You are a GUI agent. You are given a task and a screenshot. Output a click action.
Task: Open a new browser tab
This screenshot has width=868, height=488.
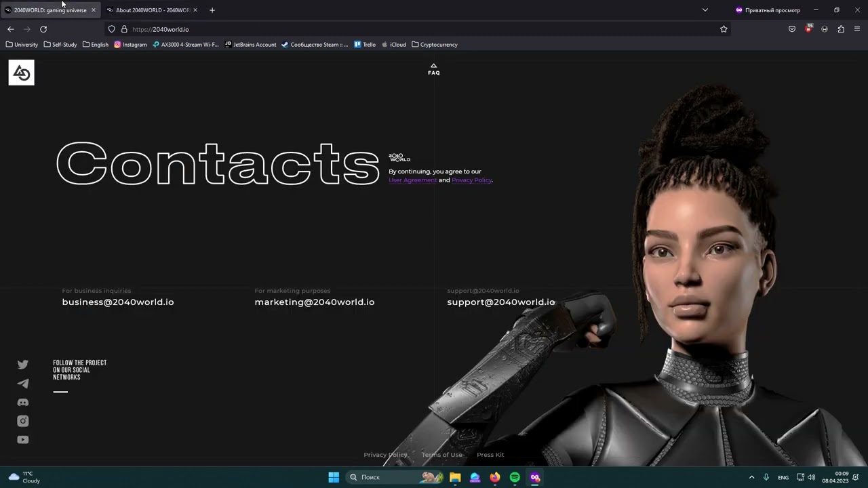click(x=212, y=10)
